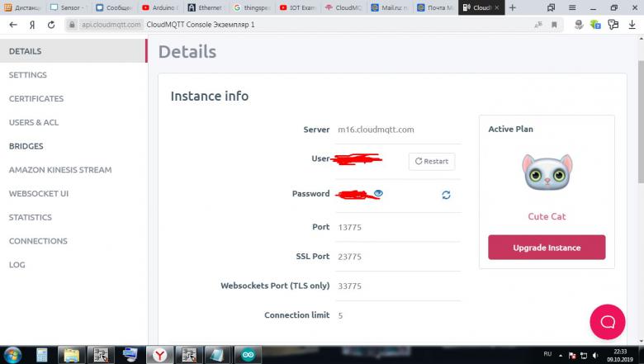Switch to the Ethernet tab

click(206, 7)
